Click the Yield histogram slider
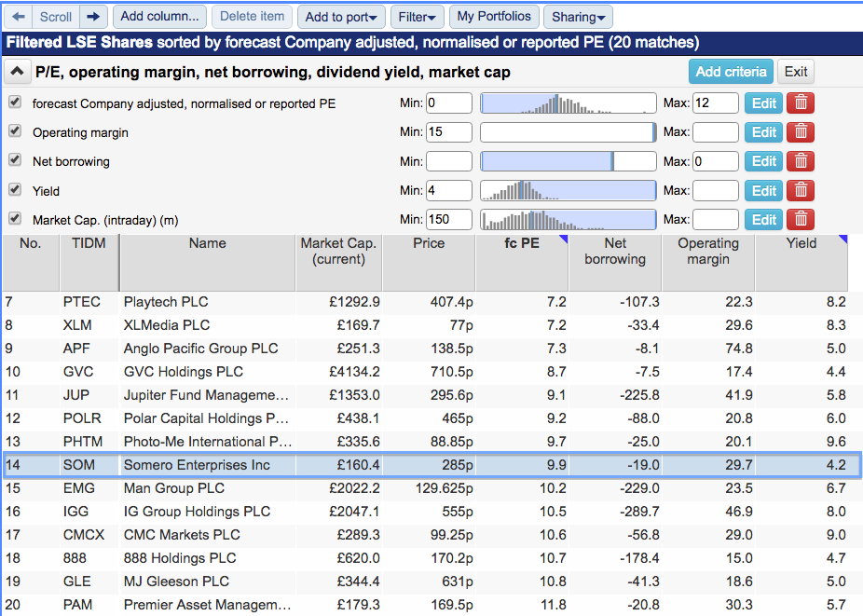The image size is (863, 616). pyautogui.click(x=568, y=190)
